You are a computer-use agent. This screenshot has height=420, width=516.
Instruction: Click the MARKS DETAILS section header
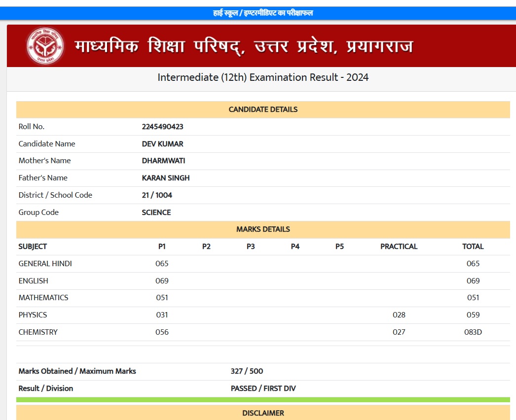[x=263, y=229]
